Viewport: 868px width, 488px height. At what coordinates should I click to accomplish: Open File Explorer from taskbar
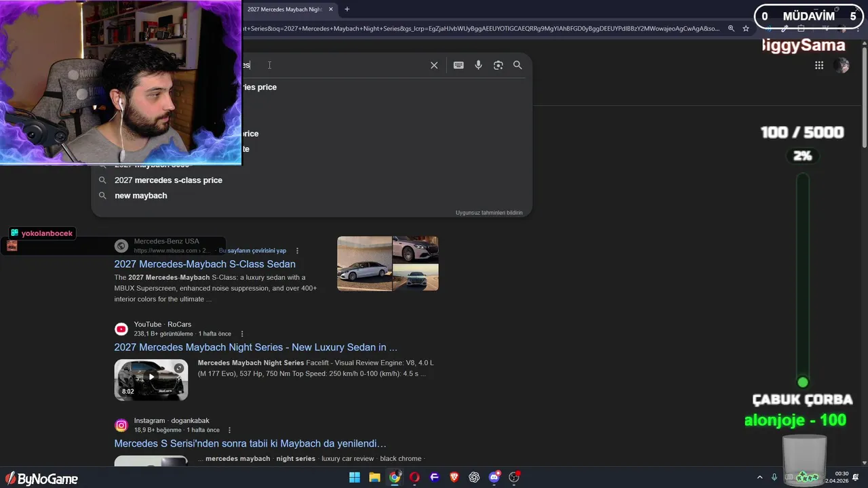[374, 477]
